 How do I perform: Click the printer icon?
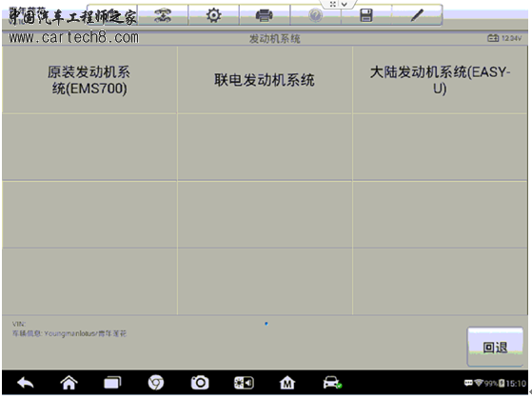coord(265,15)
